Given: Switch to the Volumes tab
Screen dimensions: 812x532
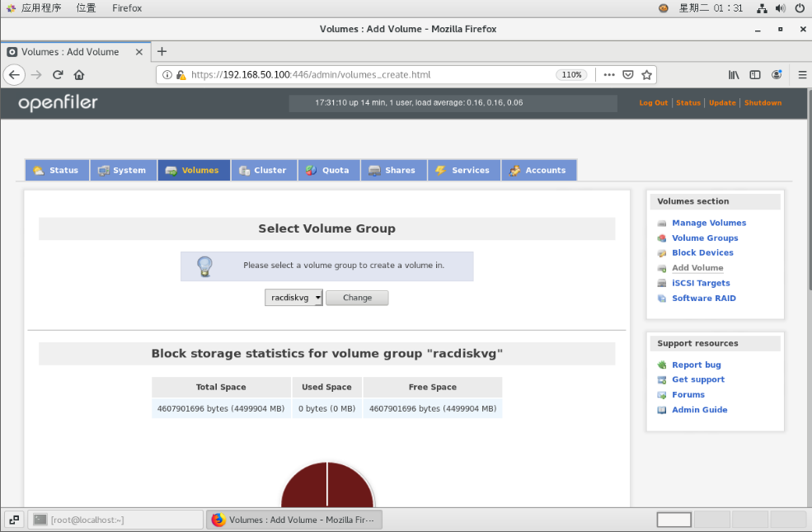Looking at the screenshot, I should tap(195, 170).
